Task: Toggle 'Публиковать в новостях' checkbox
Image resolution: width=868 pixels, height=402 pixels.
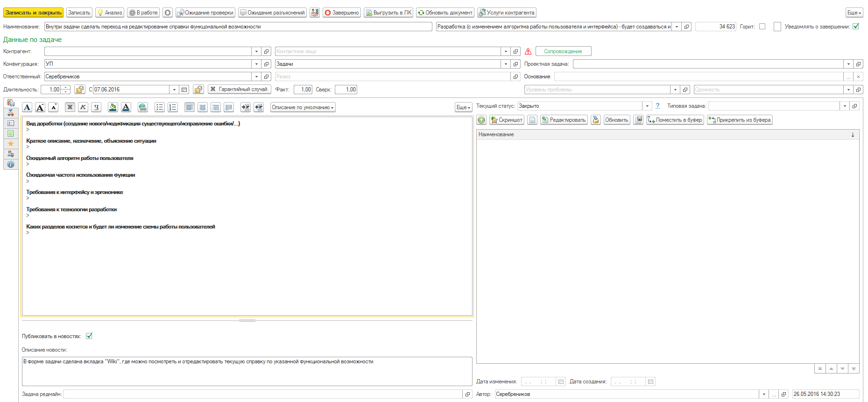Action: click(89, 336)
